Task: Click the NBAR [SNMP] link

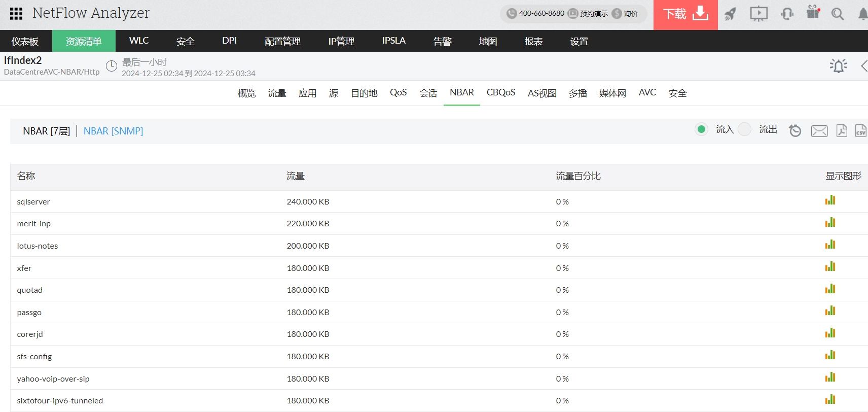Action: [113, 131]
